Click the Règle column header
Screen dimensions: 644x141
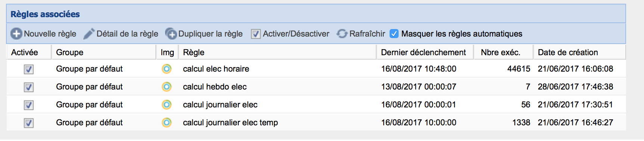[277, 52]
